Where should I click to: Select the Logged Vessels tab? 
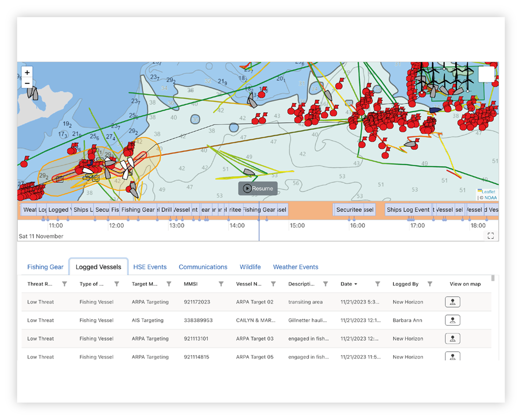click(x=98, y=267)
